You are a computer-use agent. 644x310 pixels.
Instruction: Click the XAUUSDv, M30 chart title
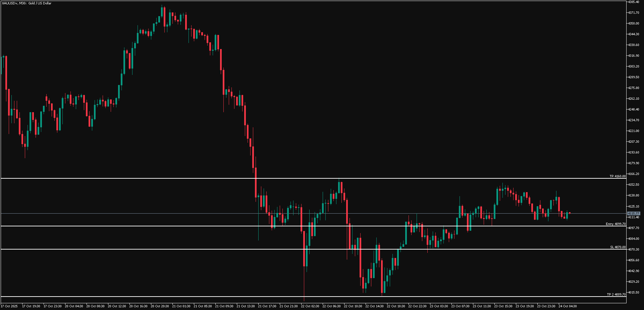click(x=27, y=3)
